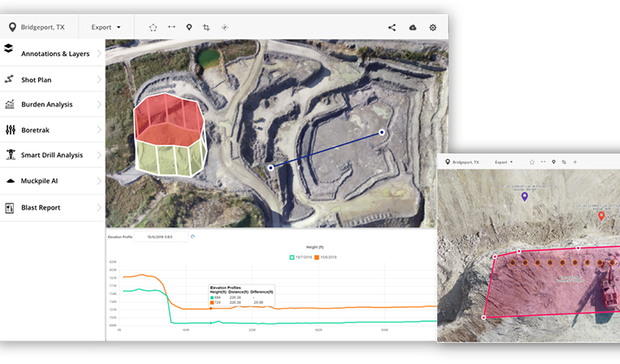Image resolution: width=620 pixels, height=364 pixels.
Task: Click the upper-right endpoint of the blue measurement line
Action: pyautogui.click(x=382, y=132)
